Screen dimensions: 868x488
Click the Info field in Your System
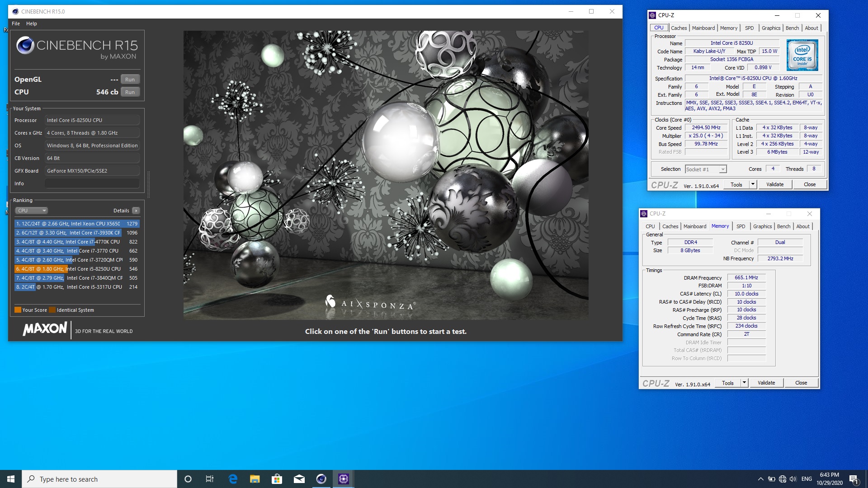pyautogui.click(x=92, y=183)
